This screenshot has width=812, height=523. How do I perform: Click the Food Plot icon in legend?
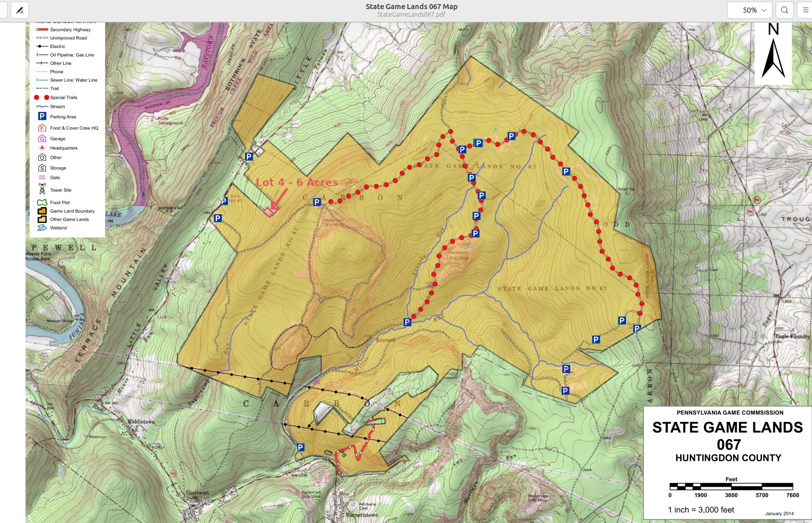click(x=42, y=202)
